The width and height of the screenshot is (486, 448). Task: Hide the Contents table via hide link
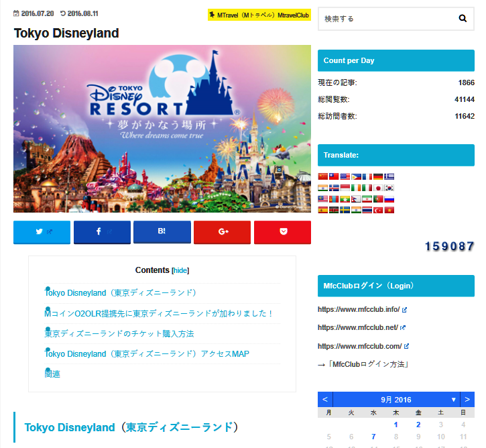tap(180, 270)
